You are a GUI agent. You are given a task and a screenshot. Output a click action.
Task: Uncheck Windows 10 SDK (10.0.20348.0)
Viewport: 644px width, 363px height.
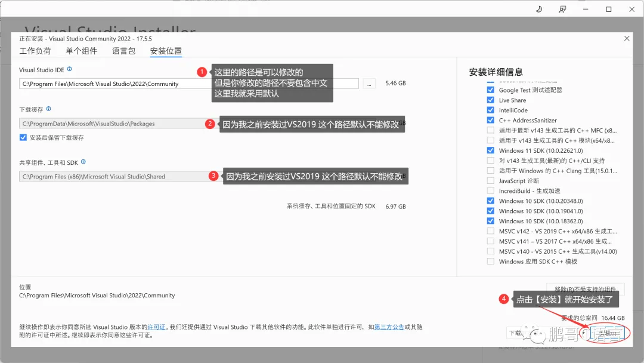point(490,201)
